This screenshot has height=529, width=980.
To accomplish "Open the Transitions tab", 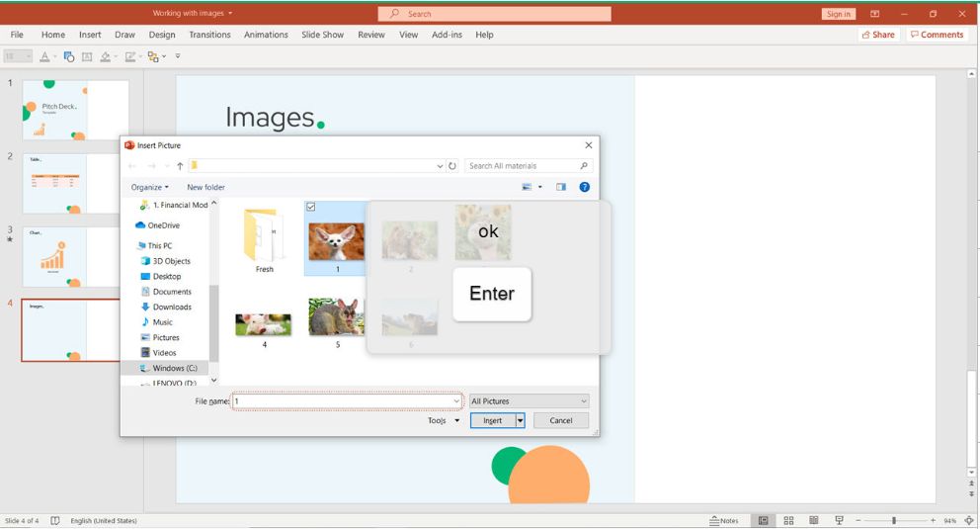I will (x=210, y=35).
